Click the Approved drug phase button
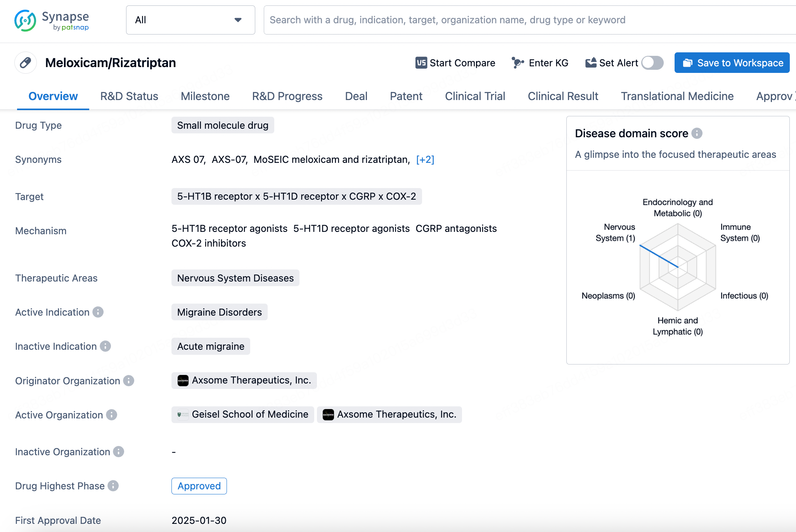796x532 pixels. (198, 486)
